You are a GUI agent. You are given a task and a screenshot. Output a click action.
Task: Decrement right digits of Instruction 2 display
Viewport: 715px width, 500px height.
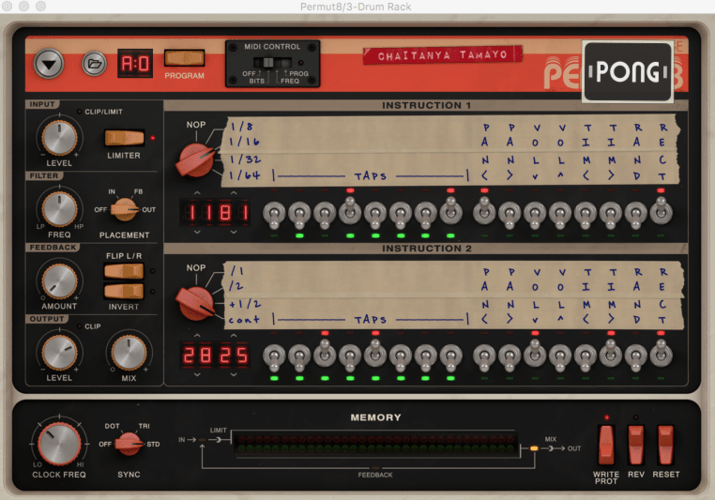233,375
